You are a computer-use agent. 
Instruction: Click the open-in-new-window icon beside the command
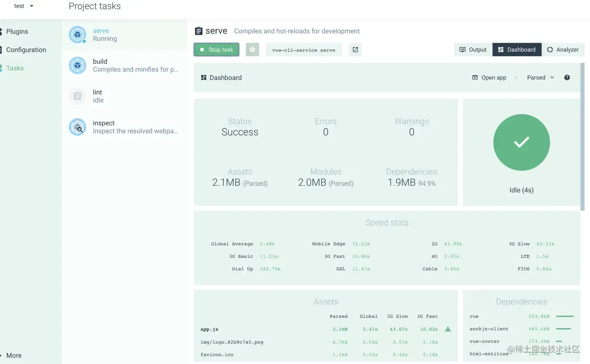coord(355,50)
